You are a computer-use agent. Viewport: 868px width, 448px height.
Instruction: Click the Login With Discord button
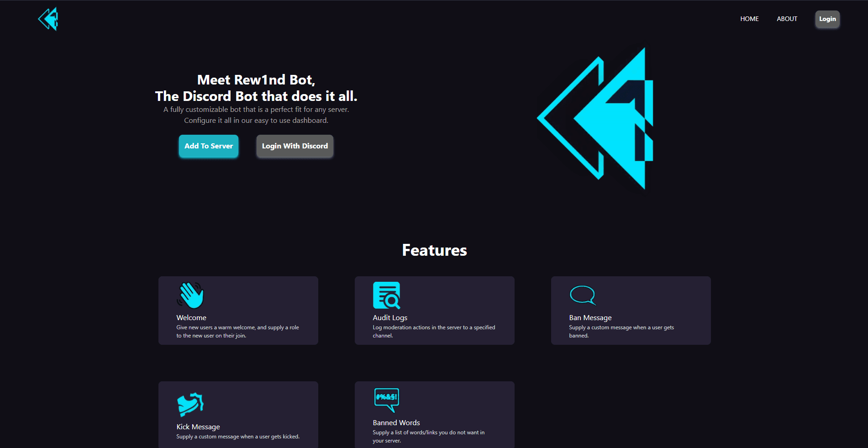coord(295,146)
